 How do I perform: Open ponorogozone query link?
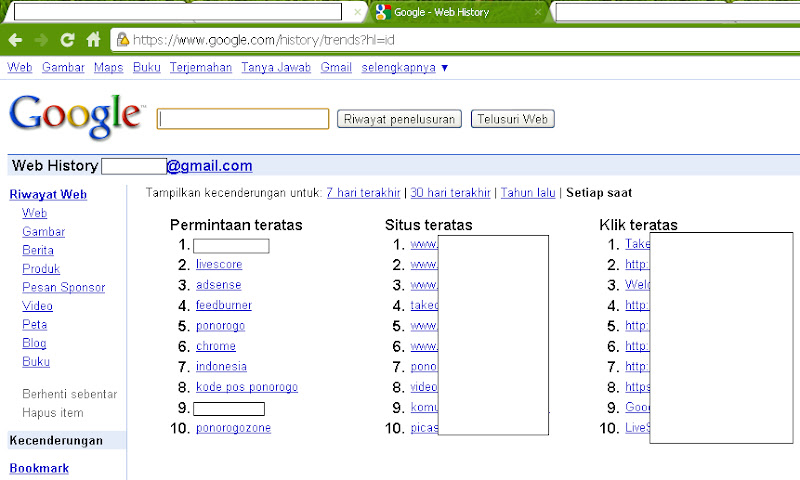pos(234,427)
